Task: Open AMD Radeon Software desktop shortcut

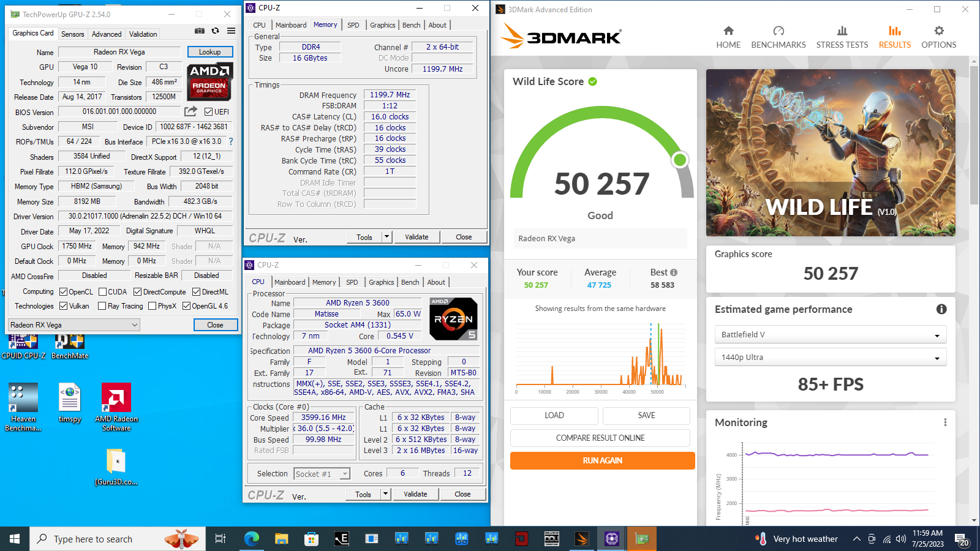Action: click(x=116, y=407)
